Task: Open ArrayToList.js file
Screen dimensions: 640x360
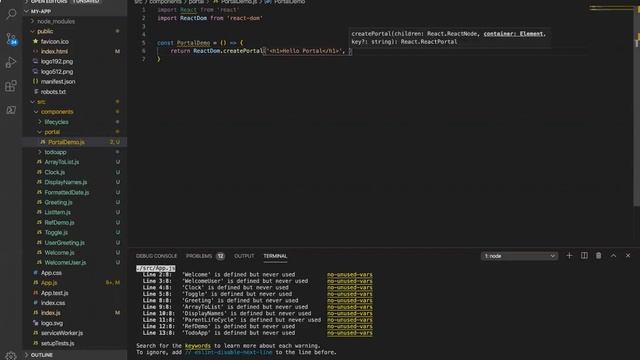Action: click(62, 162)
